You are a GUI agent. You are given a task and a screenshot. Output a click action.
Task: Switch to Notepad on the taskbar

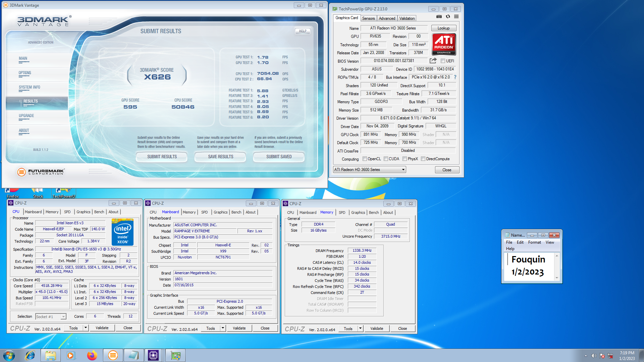pyautogui.click(x=133, y=355)
